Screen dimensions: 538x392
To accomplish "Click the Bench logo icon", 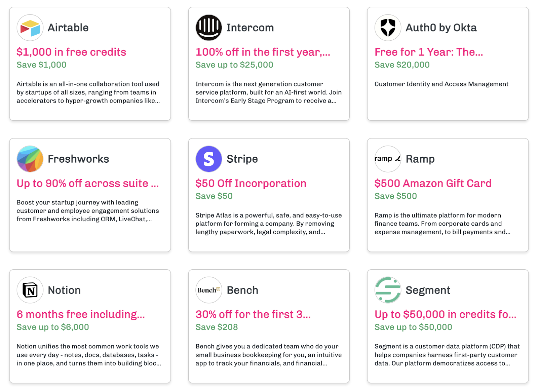I will coord(209,290).
